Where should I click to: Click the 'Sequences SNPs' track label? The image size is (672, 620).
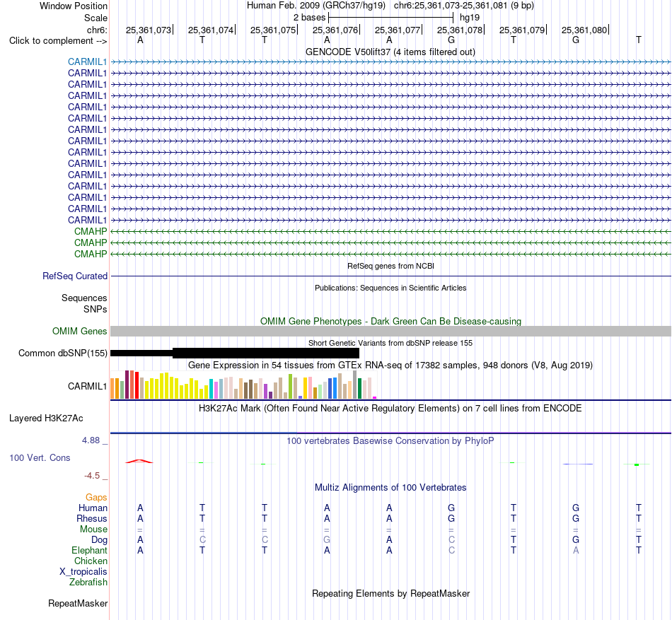click(x=84, y=303)
